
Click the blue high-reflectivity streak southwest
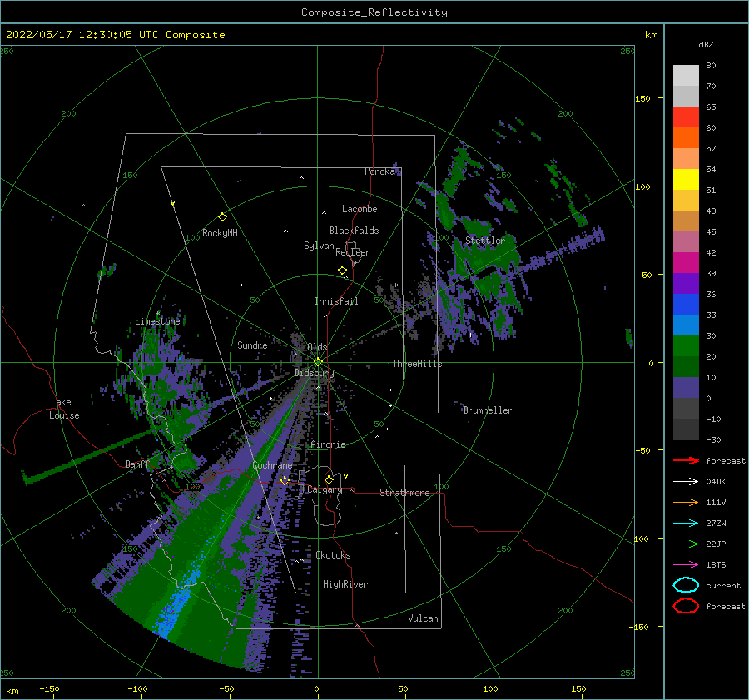178,603
